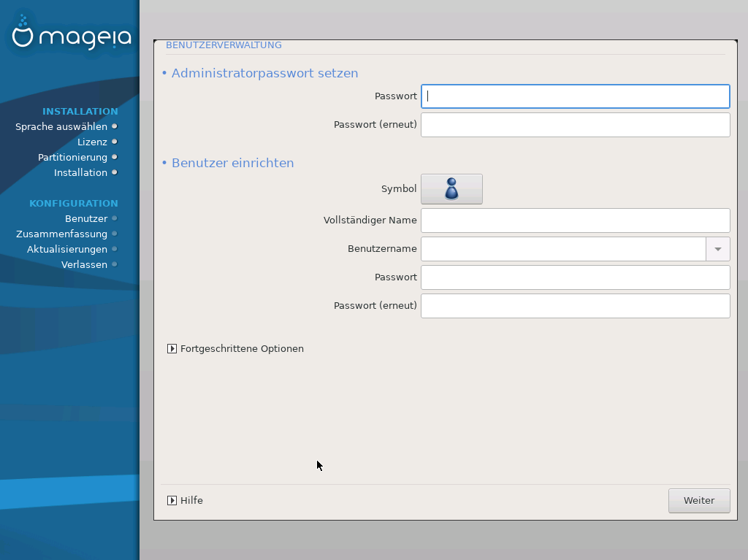Click the Verlassen step in sidebar
The height and width of the screenshot is (560, 748).
(84, 265)
